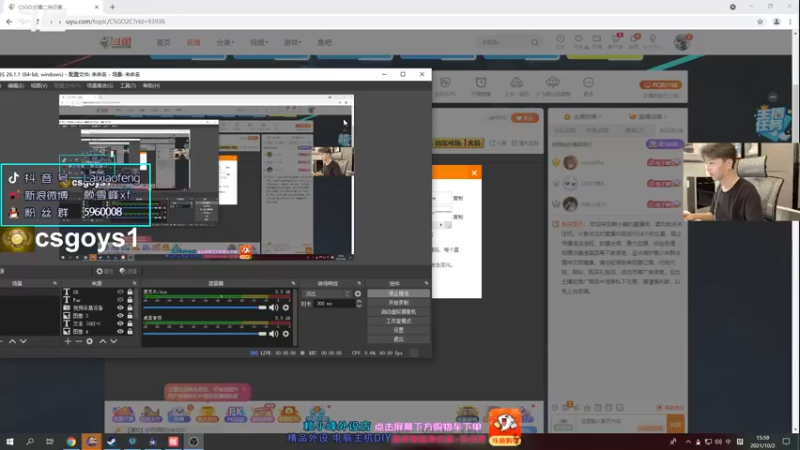
Task: Click the 退出 exit button in OBS controls
Action: 398,339
